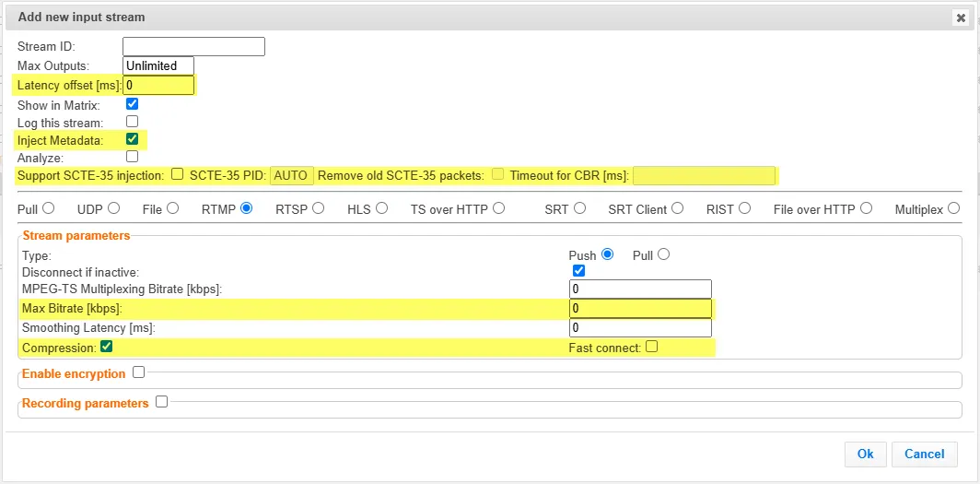Screen dimensions: 980x484
Task: Click the SCTE-35 PID field showing AUTO
Action: pyautogui.click(x=292, y=176)
